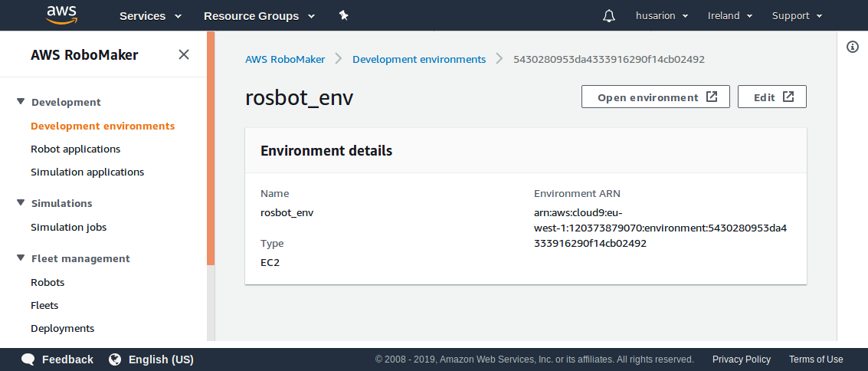The height and width of the screenshot is (371, 868).
Task: Open the notifications bell
Action: (608, 15)
